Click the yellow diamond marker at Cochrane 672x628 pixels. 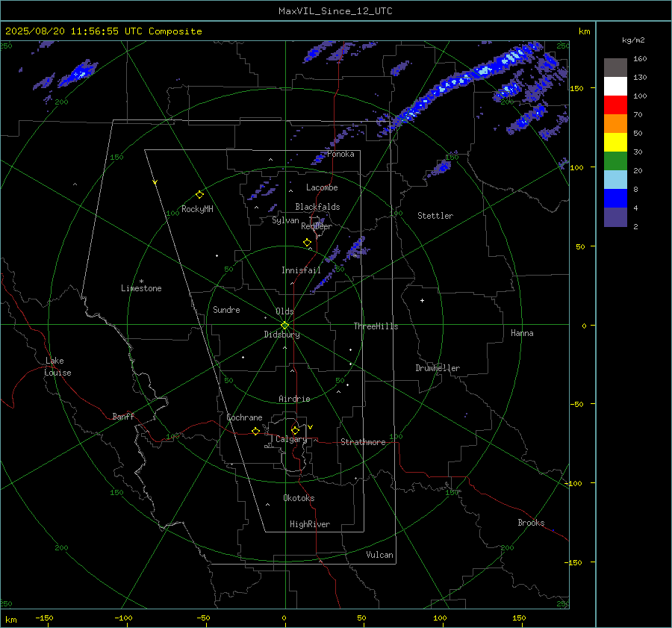pyautogui.click(x=256, y=431)
